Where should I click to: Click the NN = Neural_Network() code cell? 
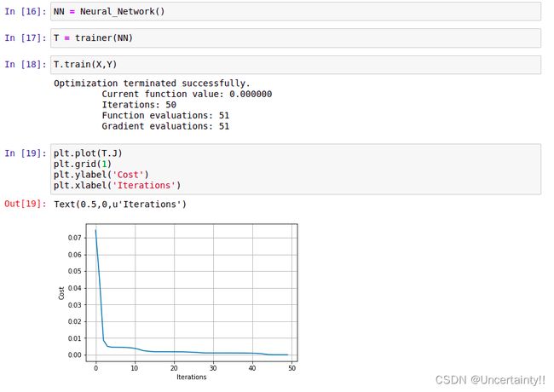(296, 11)
